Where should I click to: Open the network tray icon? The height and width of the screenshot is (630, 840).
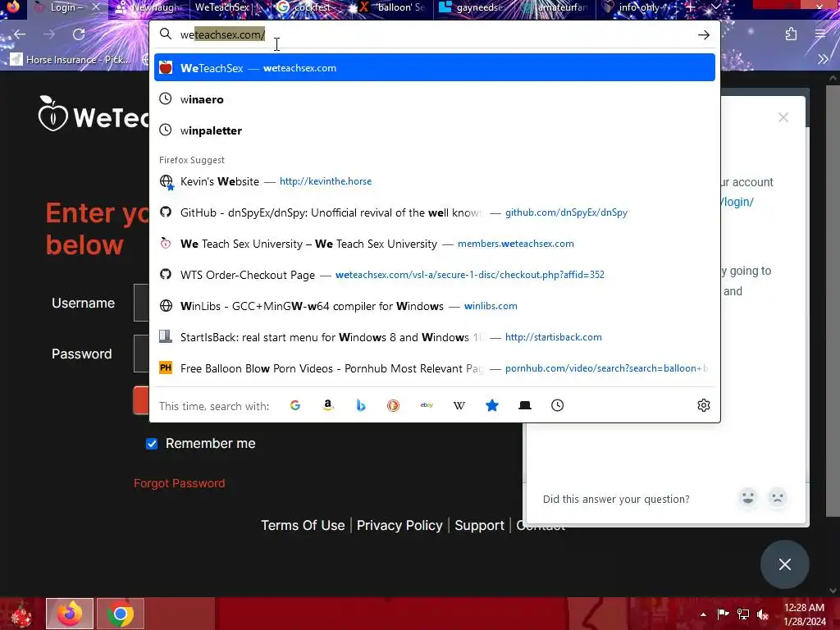[x=742, y=614]
